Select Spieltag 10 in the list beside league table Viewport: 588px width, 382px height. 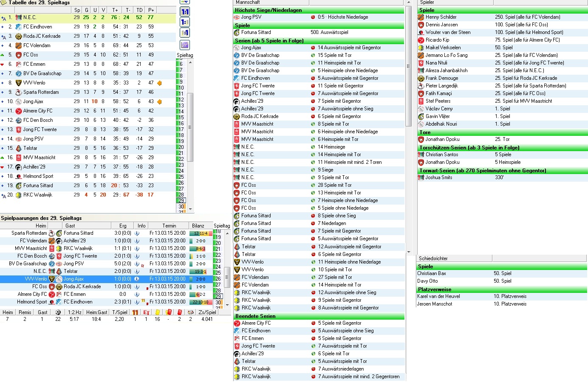pos(181,88)
